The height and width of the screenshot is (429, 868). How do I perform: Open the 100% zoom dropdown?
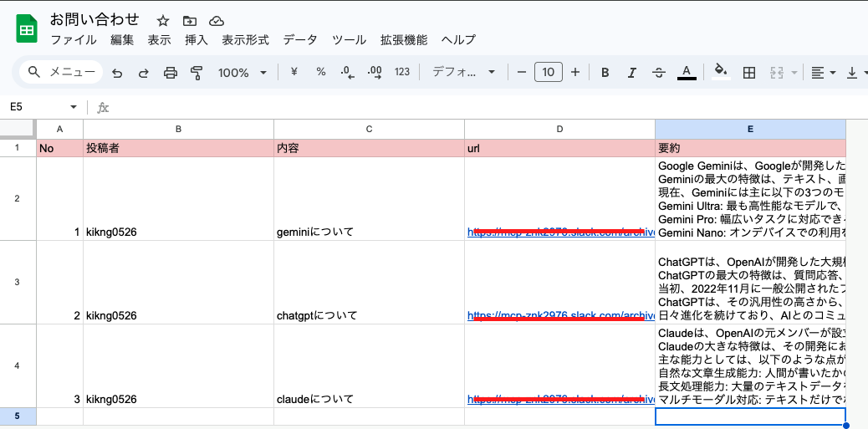pyautogui.click(x=243, y=73)
